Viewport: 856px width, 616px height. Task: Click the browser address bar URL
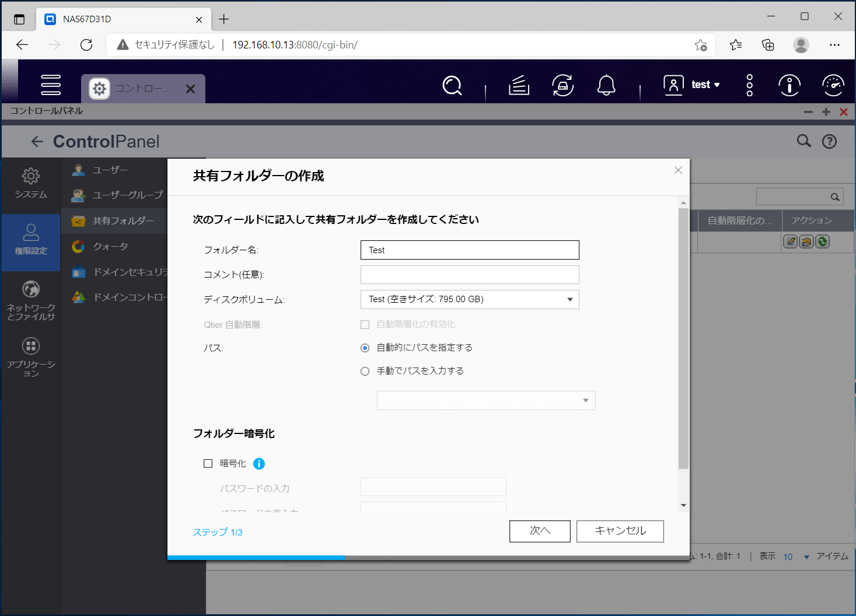tap(295, 45)
